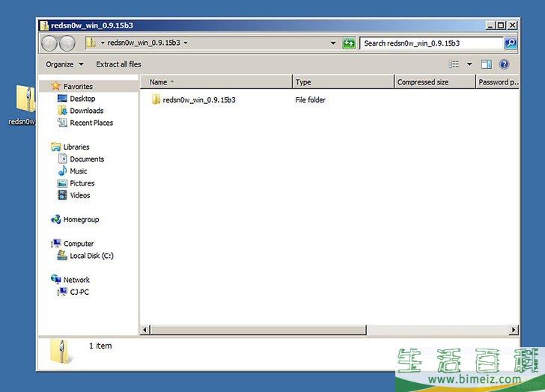Screen dimensions: 545x392
Task: Open the Videos library
Action: tap(80, 195)
